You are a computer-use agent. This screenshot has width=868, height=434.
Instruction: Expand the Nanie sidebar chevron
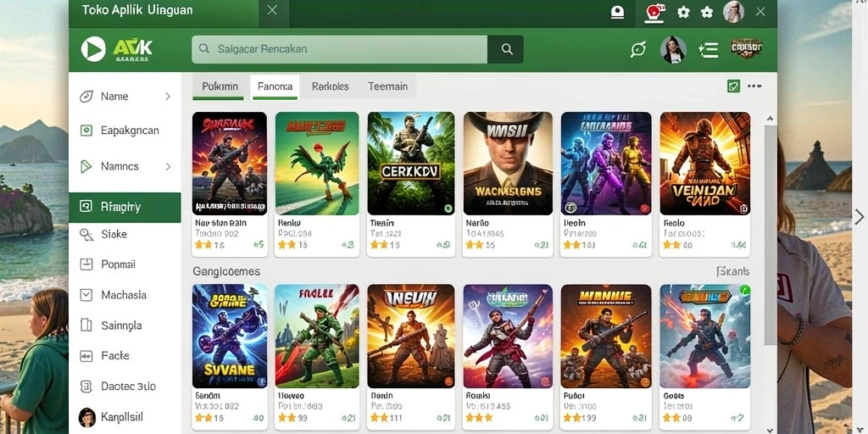[168, 97]
